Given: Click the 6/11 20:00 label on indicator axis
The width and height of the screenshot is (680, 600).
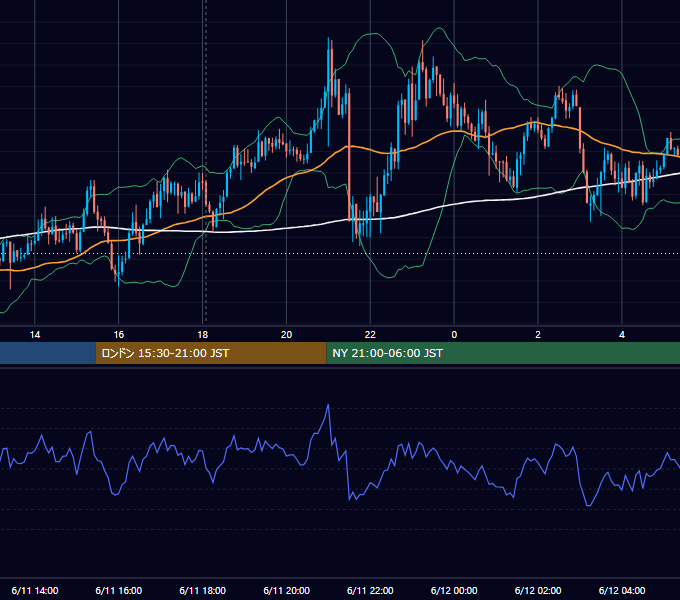Looking at the screenshot, I should [x=286, y=590].
